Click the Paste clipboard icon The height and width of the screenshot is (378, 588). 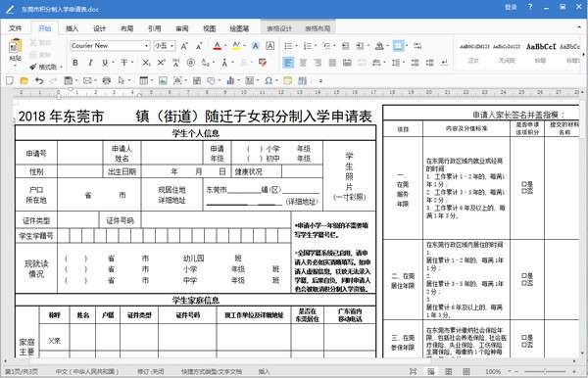point(15,50)
